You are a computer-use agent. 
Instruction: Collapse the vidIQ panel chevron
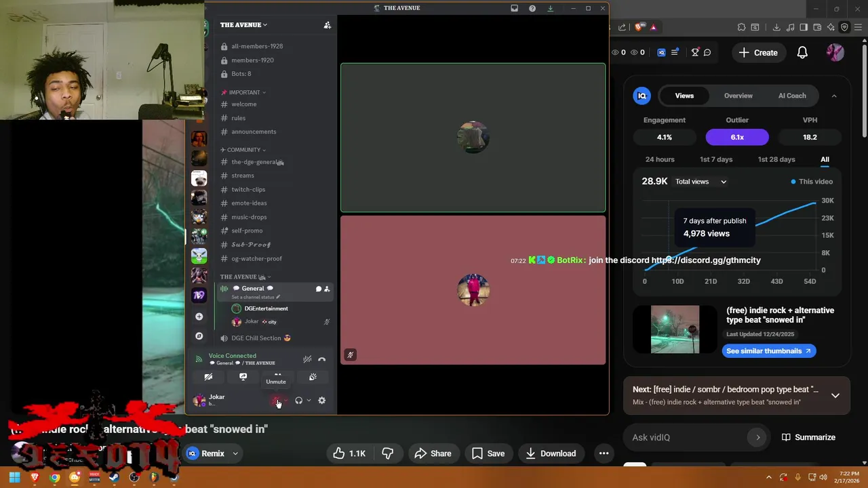click(834, 96)
